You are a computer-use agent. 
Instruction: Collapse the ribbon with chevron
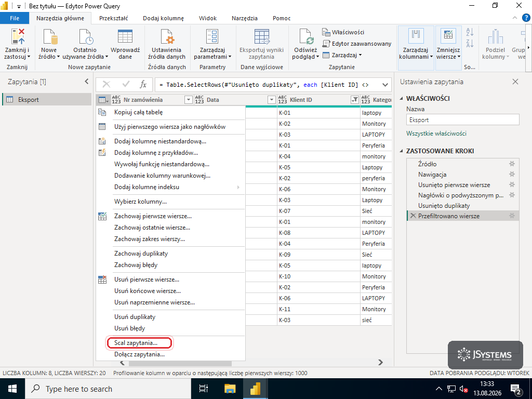[x=515, y=18]
